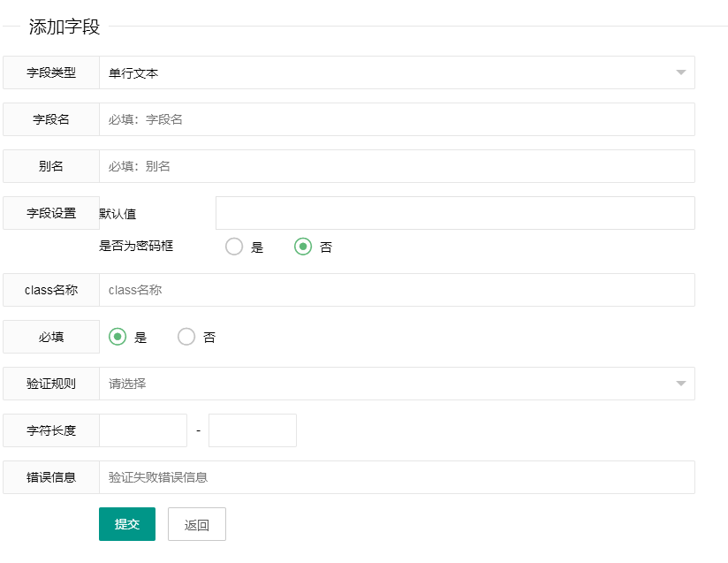Click the 字段设置 section label
728x563 pixels.
point(50,212)
